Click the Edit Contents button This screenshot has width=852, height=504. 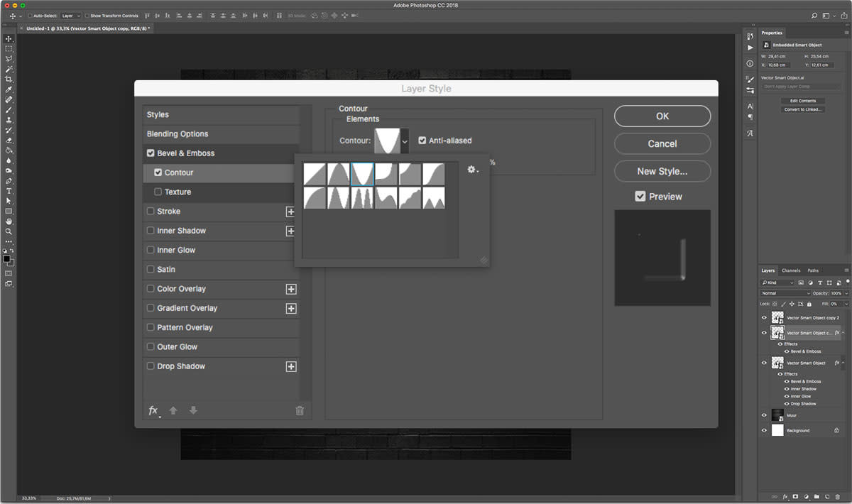pyautogui.click(x=803, y=101)
